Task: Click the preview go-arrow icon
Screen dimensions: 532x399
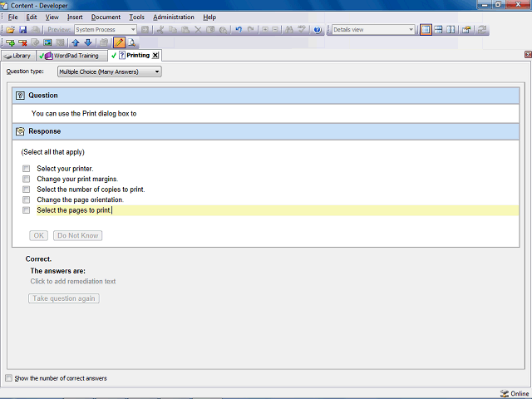Action: point(145,30)
